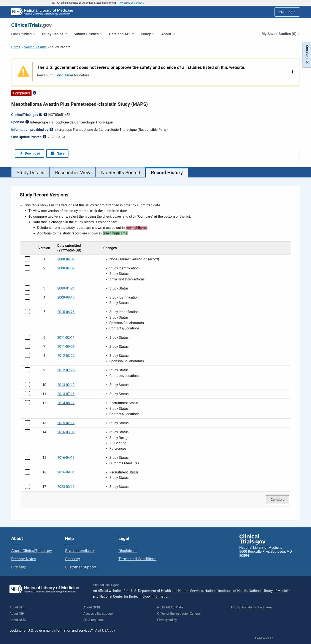Click the Compare button
The height and width of the screenshot is (644, 311).
point(277,500)
